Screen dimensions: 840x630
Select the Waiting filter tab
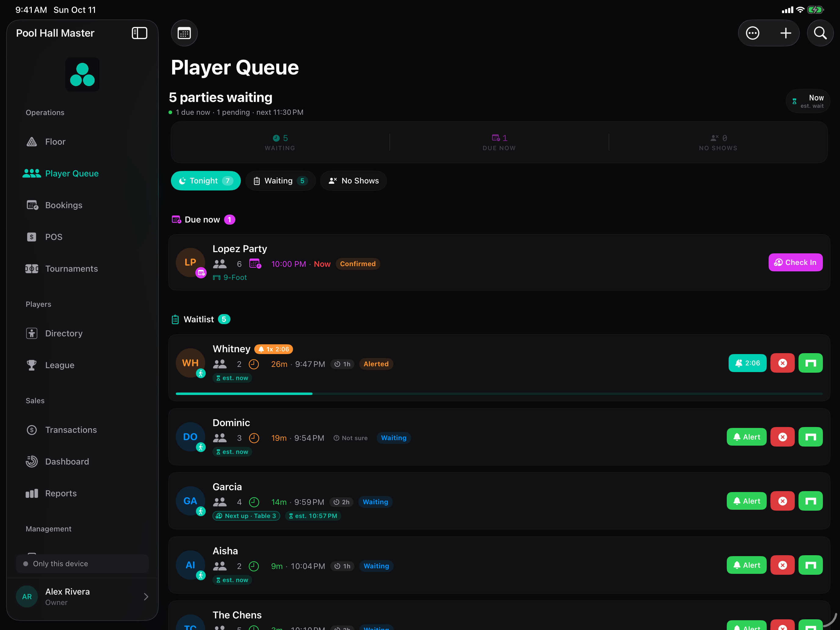[281, 181]
